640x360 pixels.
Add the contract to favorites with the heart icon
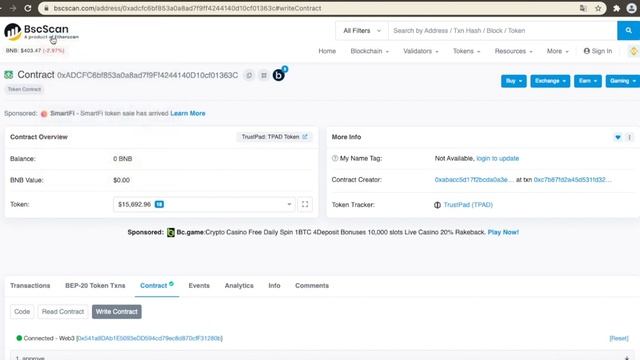click(x=618, y=137)
